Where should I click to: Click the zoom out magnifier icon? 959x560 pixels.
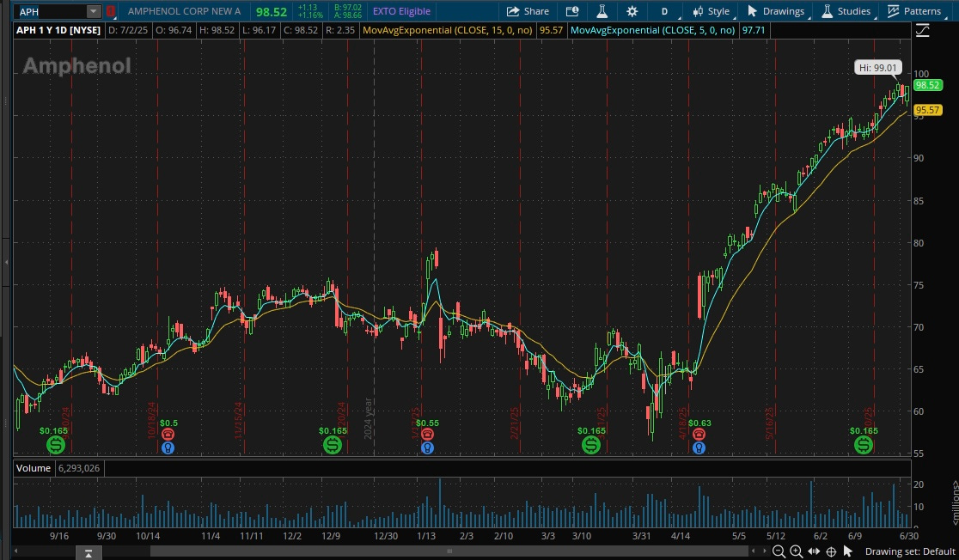779,551
